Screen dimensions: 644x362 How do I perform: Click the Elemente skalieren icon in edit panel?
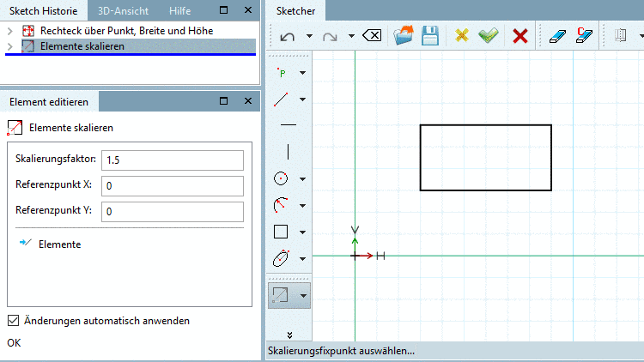(x=15, y=128)
